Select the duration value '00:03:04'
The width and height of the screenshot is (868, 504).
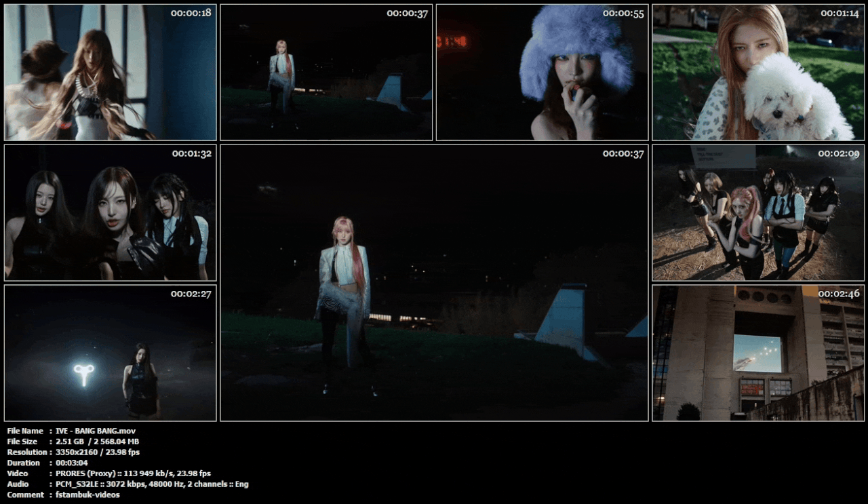click(73, 463)
